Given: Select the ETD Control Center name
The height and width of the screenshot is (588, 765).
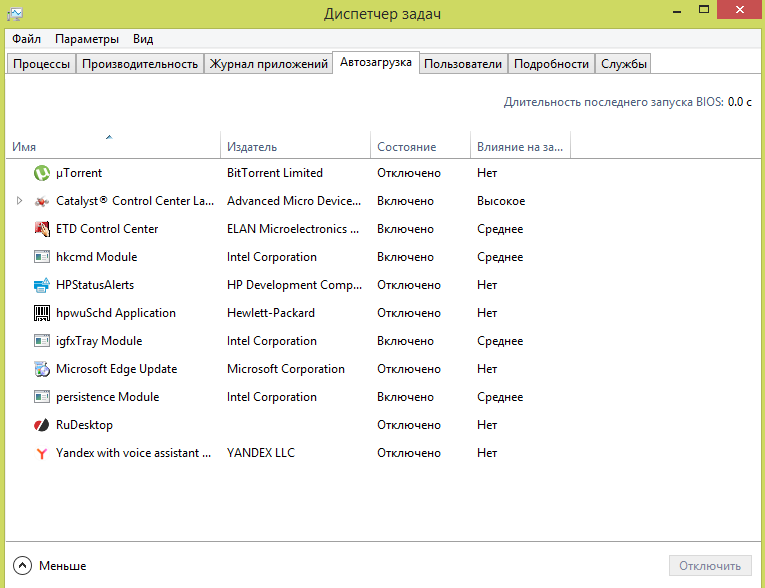Looking at the screenshot, I should (107, 229).
